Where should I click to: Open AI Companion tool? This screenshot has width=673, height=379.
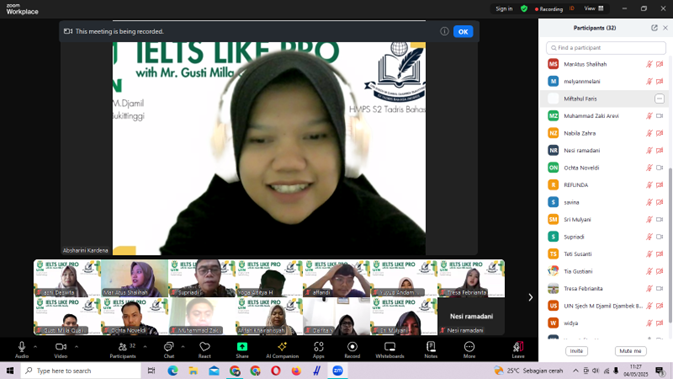click(282, 349)
